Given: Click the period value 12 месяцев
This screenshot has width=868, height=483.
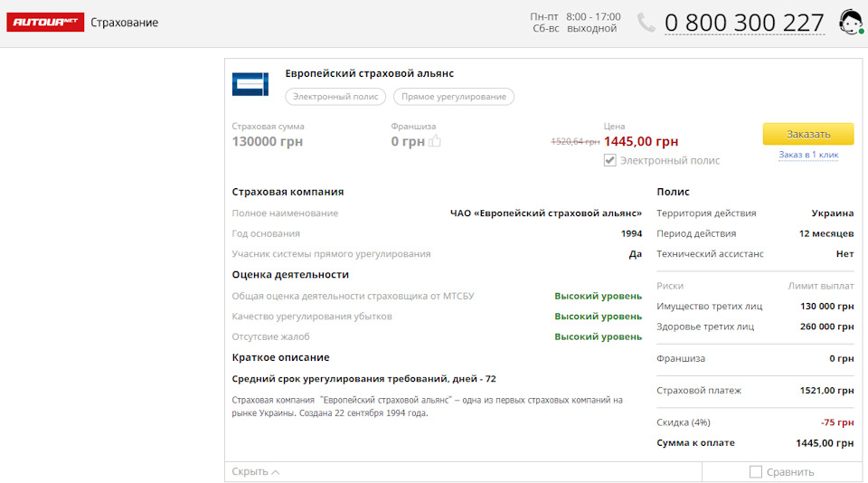Looking at the screenshot, I should 826,233.
